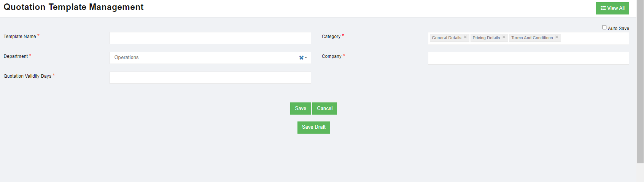Cancel the quotation template form
This screenshot has height=182, width=644.
324,109
